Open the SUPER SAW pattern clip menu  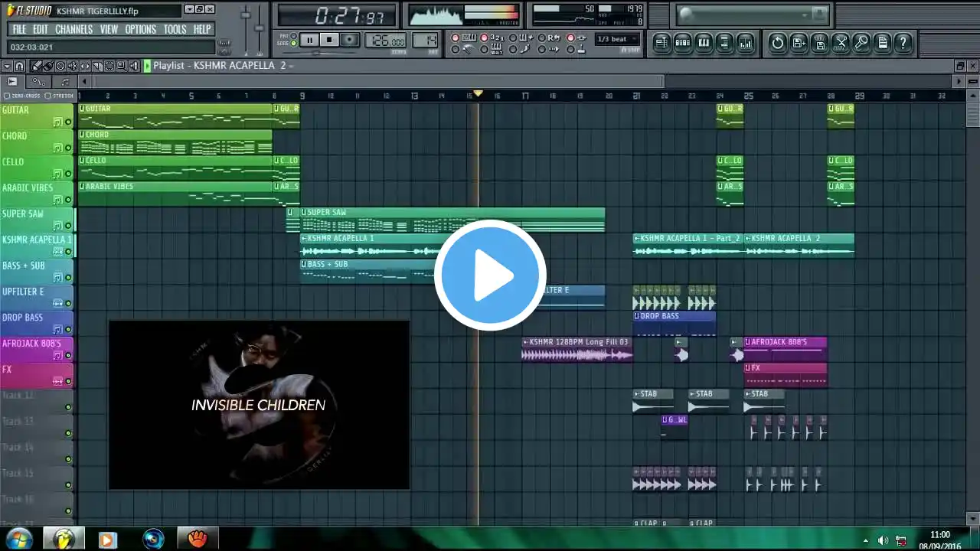304,212
